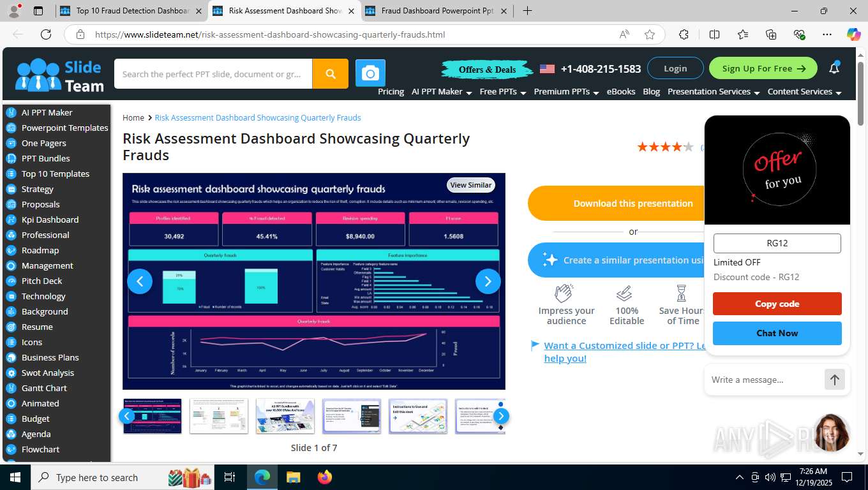Advance the thumbnail strip with right arrow
Screen dimensions: 868x490
pyautogui.click(x=501, y=417)
